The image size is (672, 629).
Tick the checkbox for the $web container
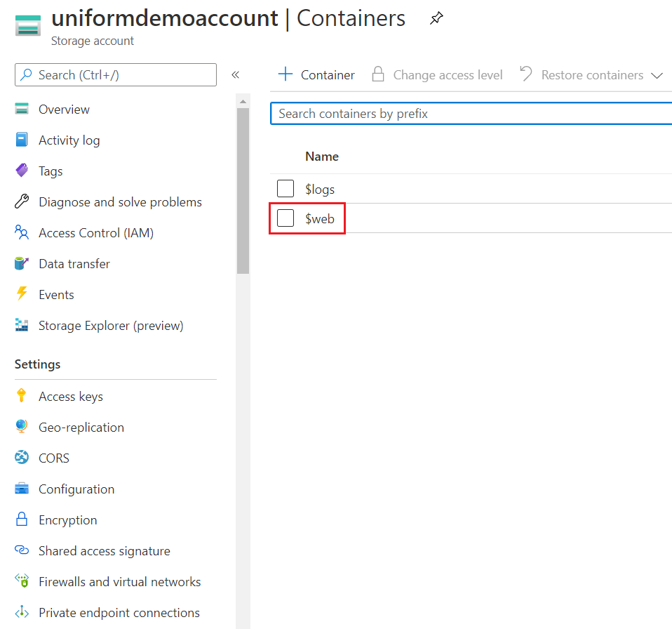coord(285,218)
